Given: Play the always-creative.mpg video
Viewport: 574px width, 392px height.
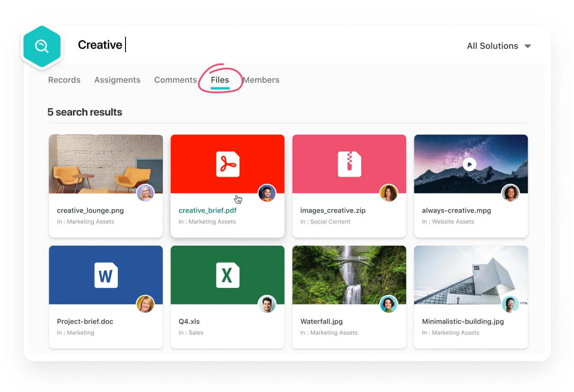Looking at the screenshot, I should 469,164.
